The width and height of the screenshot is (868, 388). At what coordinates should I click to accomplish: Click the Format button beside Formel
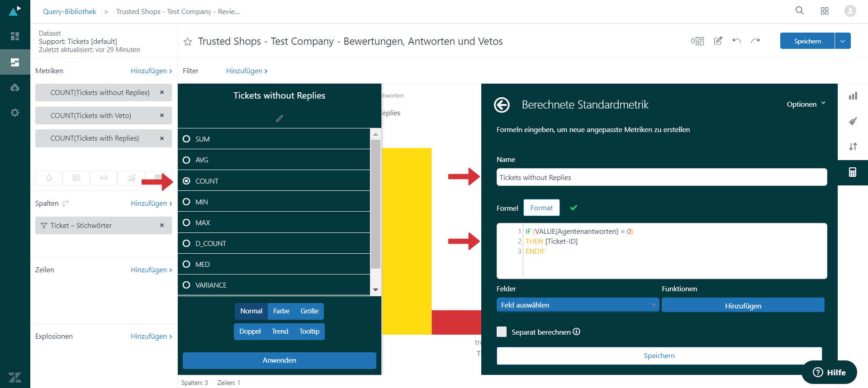point(541,208)
